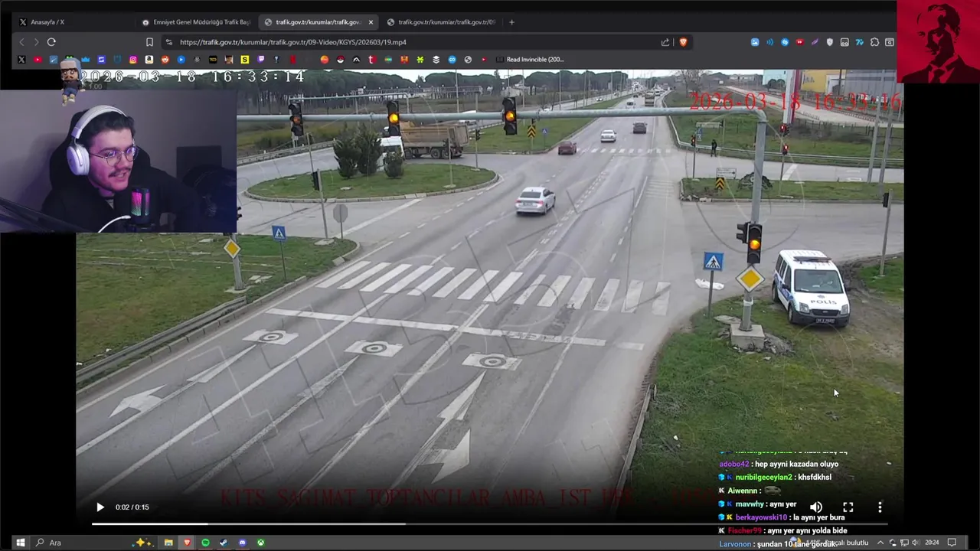
Task: Open the Twitch bookmark
Action: point(261,60)
